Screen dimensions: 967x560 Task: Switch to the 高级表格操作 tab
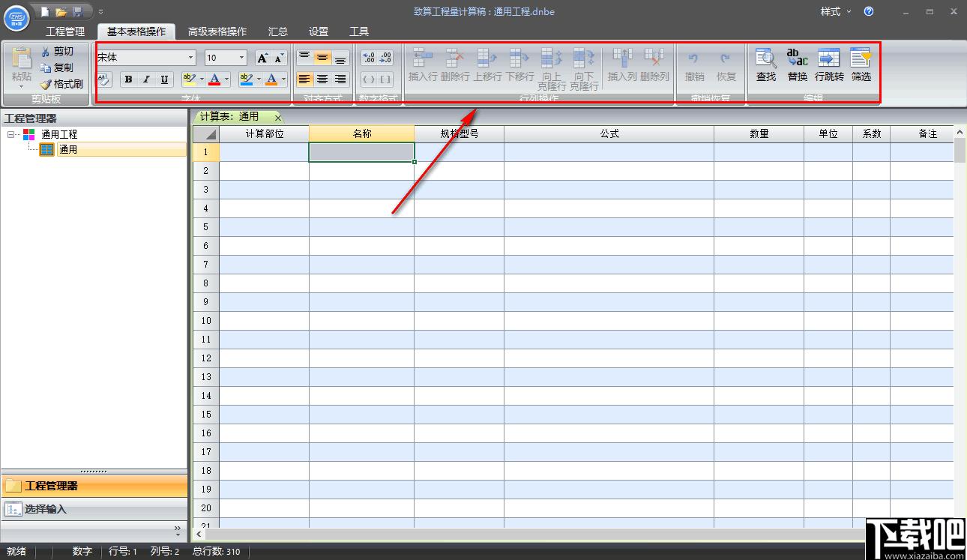217,31
